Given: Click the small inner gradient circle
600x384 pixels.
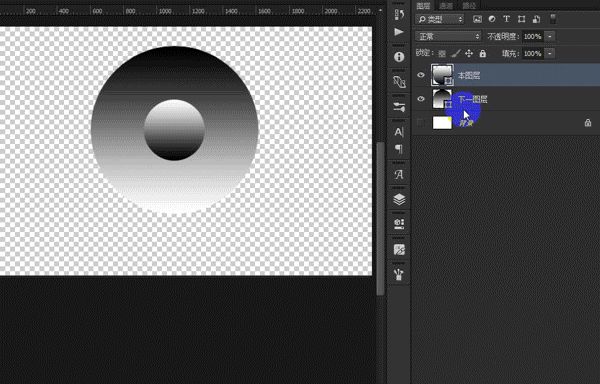Looking at the screenshot, I should point(174,130).
